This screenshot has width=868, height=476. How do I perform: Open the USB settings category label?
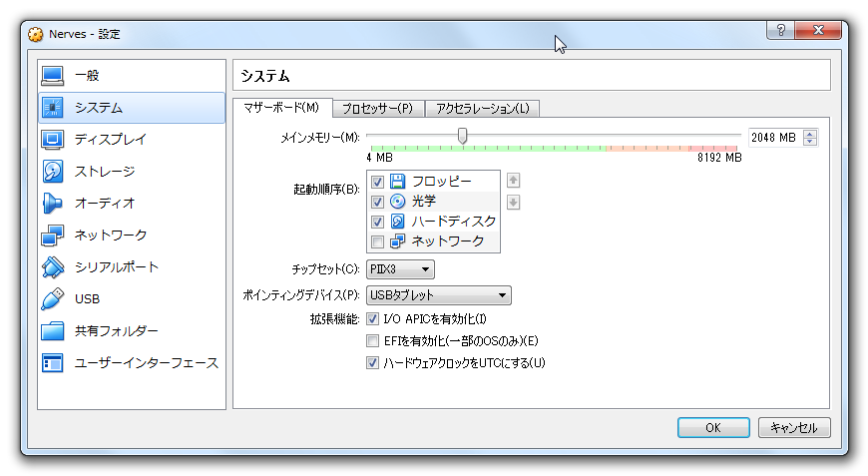88,299
